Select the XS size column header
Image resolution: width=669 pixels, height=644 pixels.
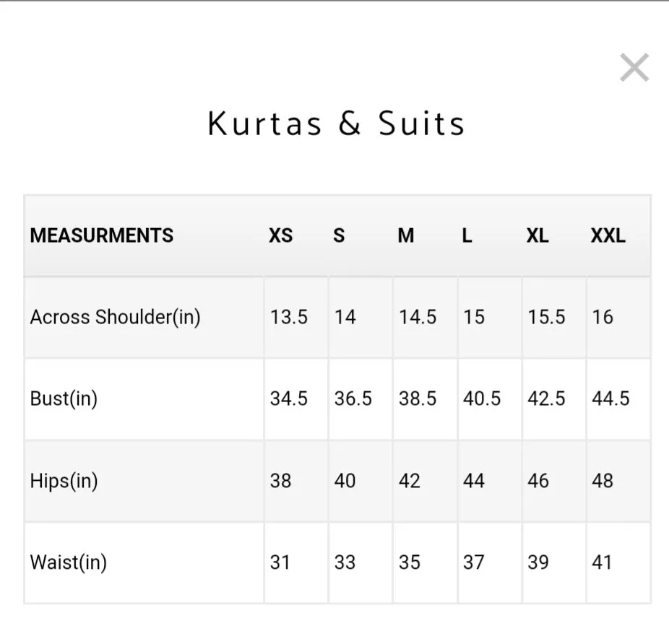coord(281,235)
